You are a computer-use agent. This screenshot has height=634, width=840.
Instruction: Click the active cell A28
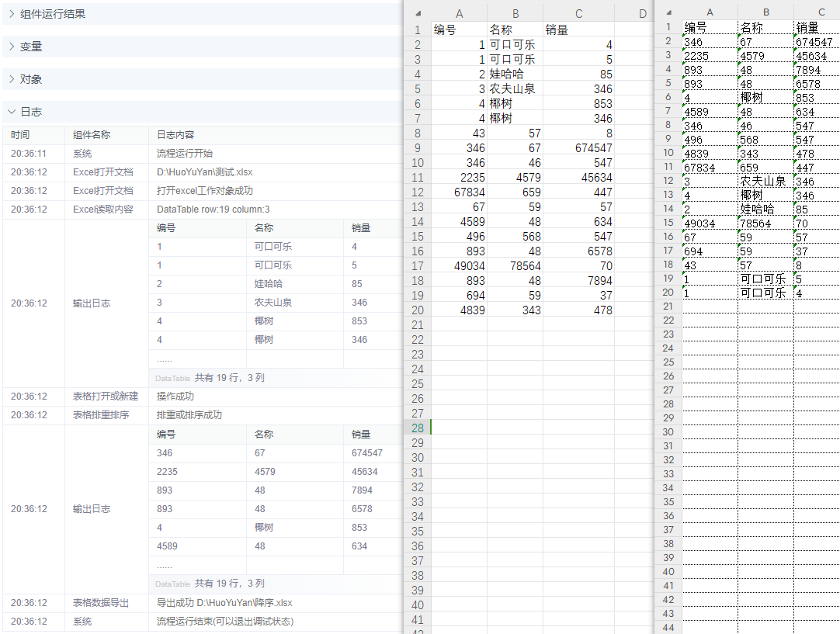(459, 428)
